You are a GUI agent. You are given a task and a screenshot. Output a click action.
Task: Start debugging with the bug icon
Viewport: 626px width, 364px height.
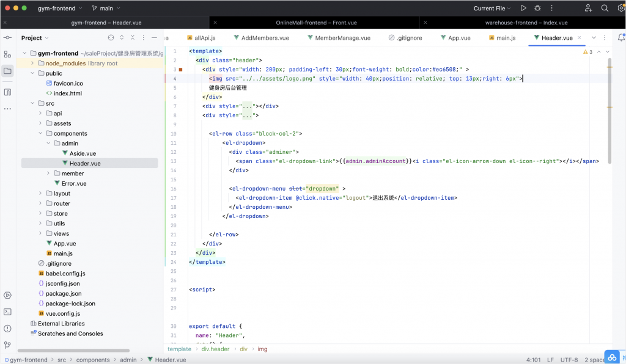(x=537, y=9)
